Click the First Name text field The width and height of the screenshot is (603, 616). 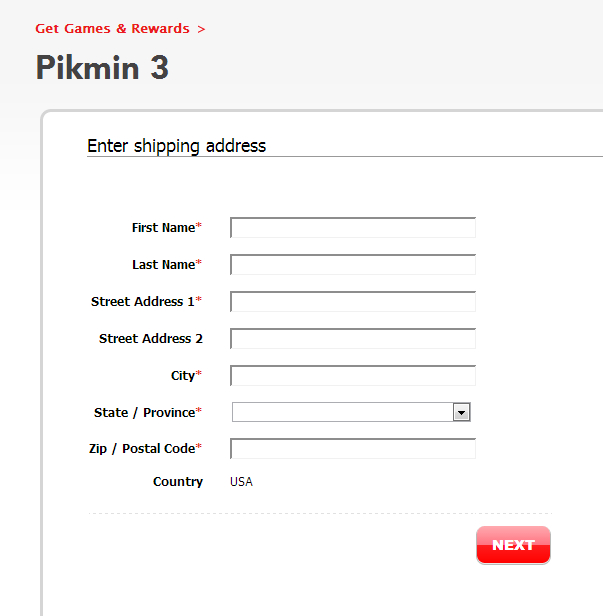pyautogui.click(x=353, y=228)
